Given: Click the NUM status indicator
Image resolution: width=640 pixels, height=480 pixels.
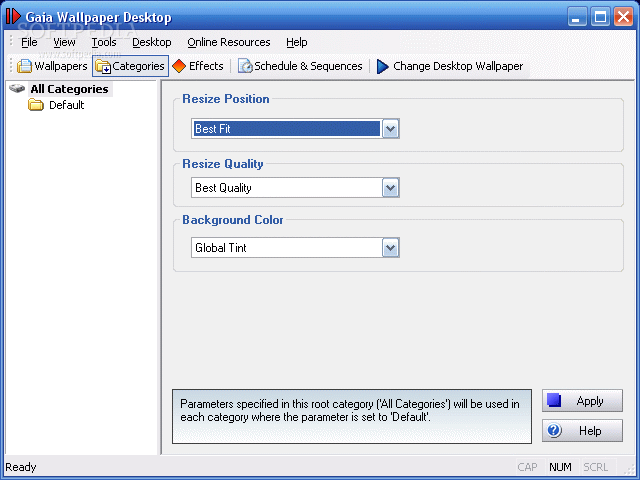Looking at the screenshot, I should tap(560, 467).
